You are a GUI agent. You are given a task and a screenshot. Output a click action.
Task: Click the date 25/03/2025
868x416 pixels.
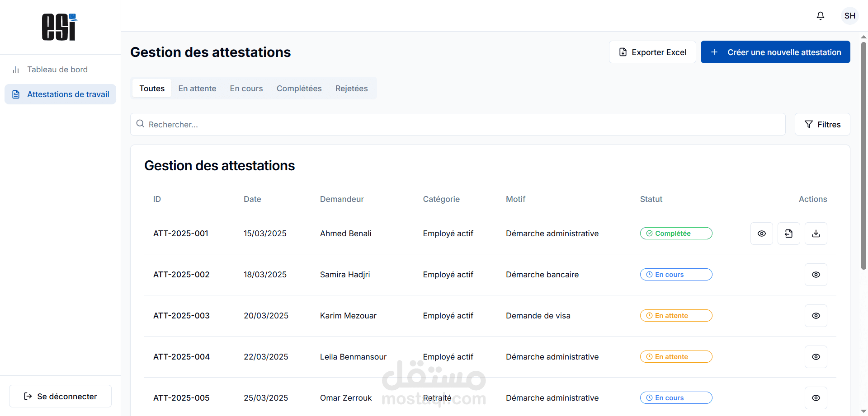(266, 398)
